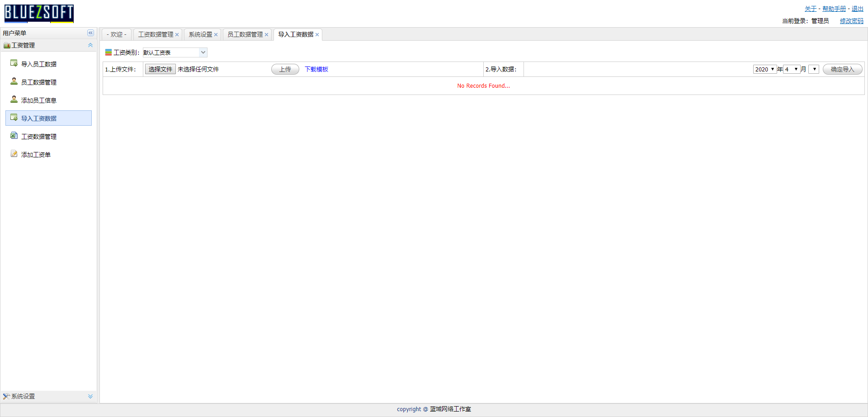Open the year dropdown showing 2020
The width and height of the screenshot is (868, 417).
[764, 69]
